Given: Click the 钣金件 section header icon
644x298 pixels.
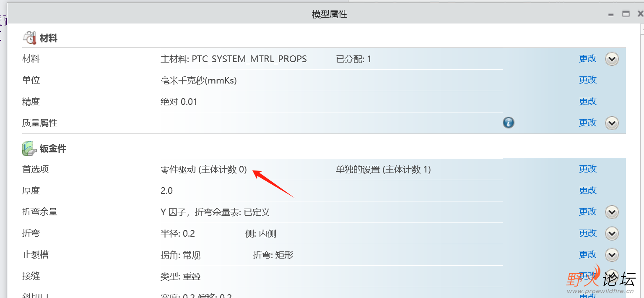Looking at the screenshot, I should click(x=29, y=148).
